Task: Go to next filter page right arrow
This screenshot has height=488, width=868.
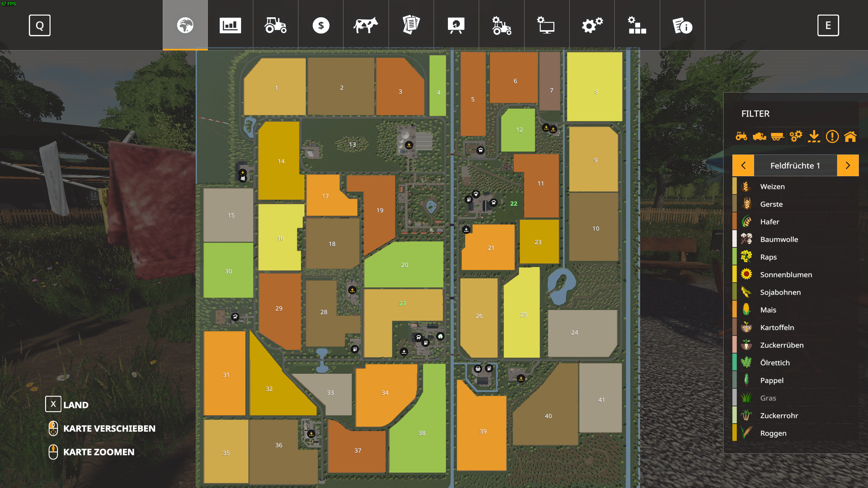Action: pyautogui.click(x=848, y=165)
